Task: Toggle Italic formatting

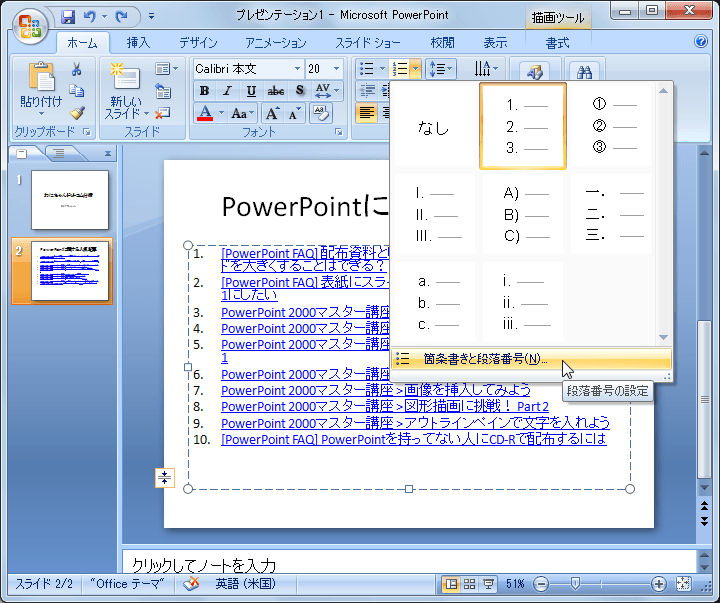Action: click(227, 91)
